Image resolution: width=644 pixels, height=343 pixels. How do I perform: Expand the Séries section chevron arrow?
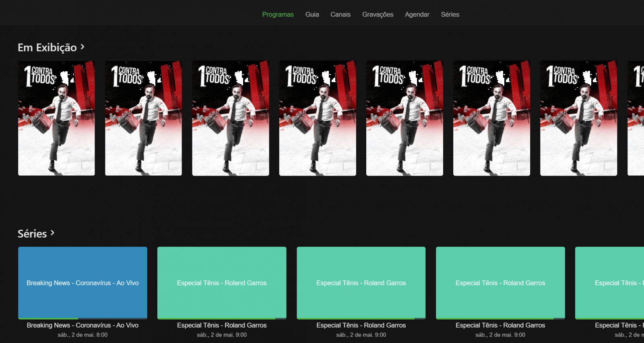click(52, 233)
